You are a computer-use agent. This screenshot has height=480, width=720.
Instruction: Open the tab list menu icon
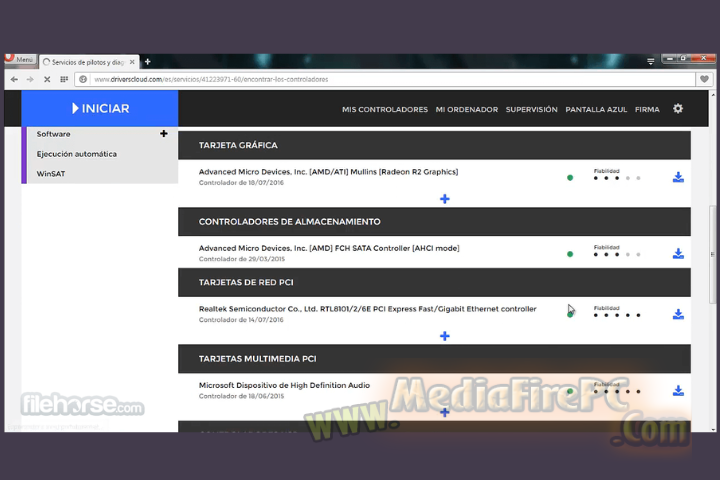click(651, 62)
